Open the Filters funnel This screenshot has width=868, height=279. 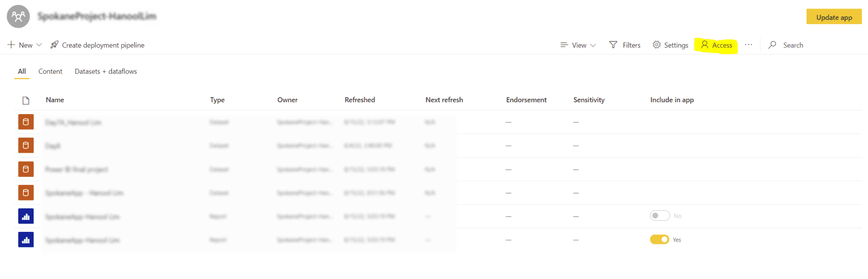tap(625, 45)
